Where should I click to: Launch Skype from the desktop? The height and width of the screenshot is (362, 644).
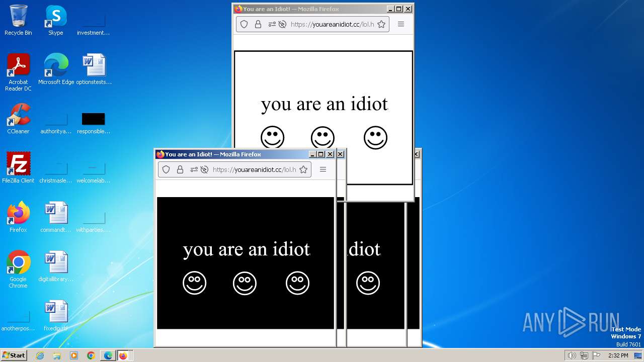pos(55,20)
